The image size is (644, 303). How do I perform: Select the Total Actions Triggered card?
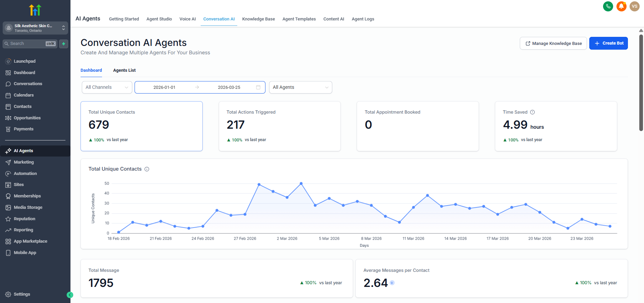[x=279, y=126]
